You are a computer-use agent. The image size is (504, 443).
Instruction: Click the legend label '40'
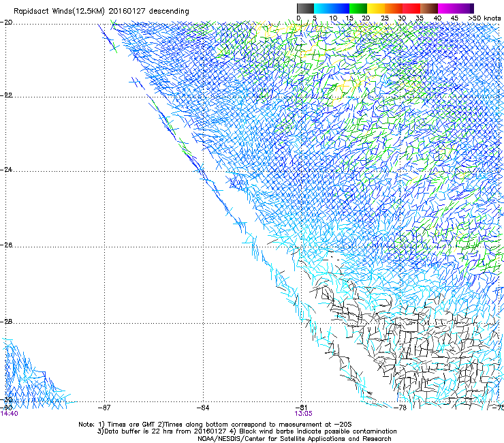437,18
